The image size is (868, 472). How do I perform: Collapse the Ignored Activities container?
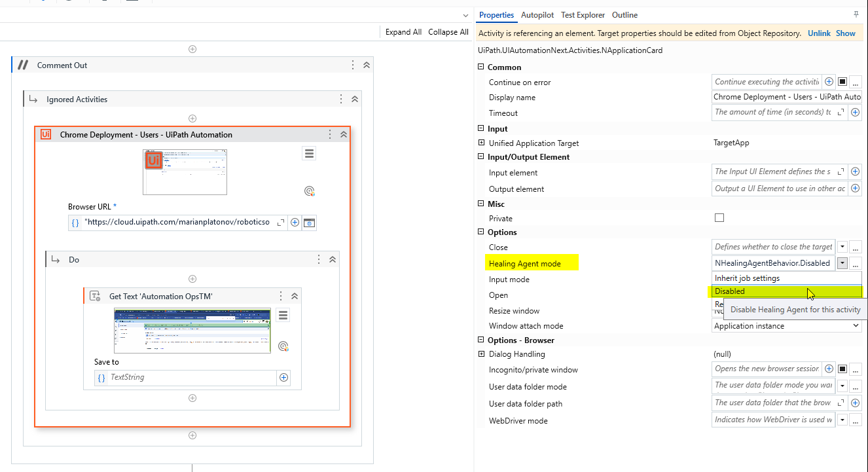pos(355,99)
